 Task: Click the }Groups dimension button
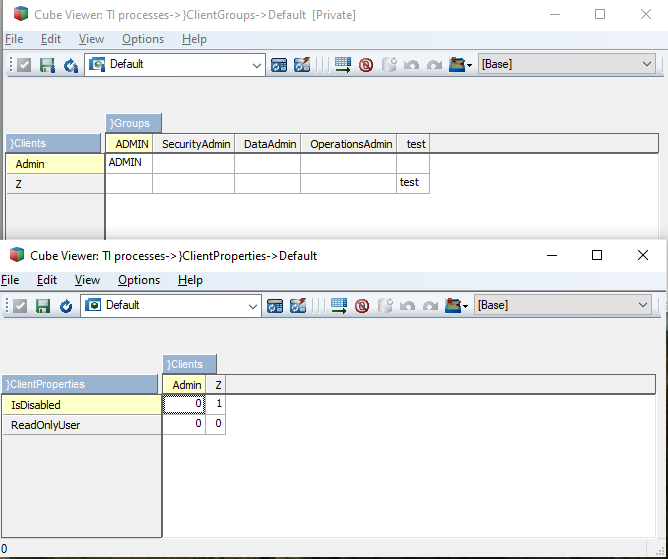point(132,123)
